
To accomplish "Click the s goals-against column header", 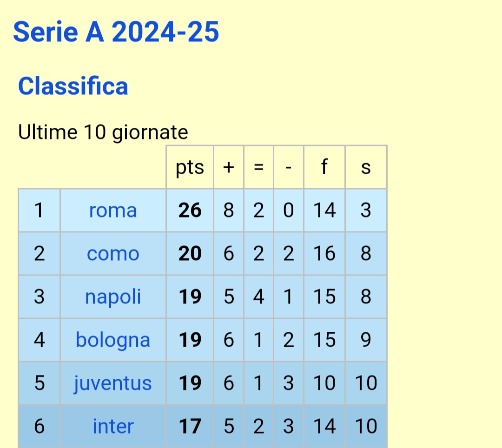I will pos(366,167).
